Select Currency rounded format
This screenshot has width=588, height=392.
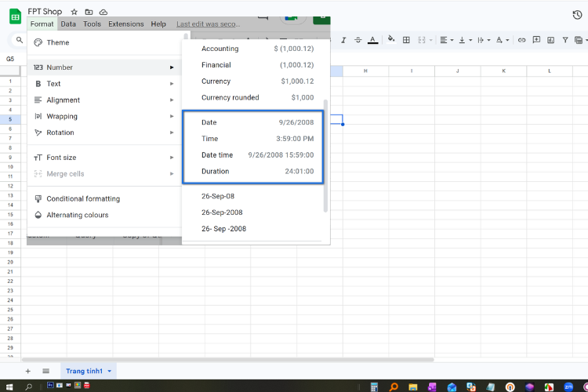[256, 97]
